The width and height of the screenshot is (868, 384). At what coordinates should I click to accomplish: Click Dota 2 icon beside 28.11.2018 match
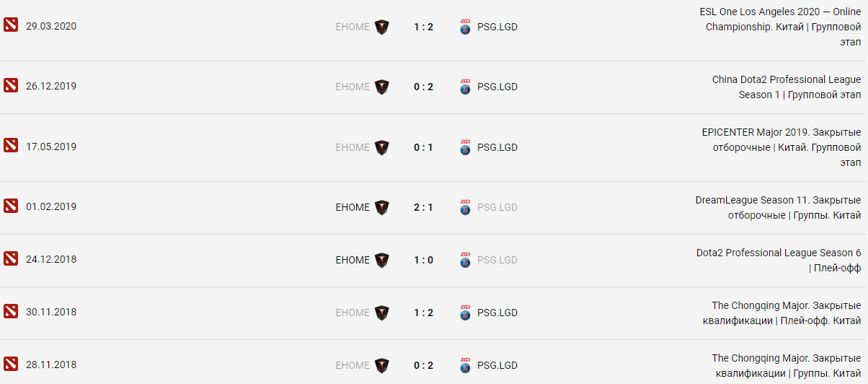10,365
